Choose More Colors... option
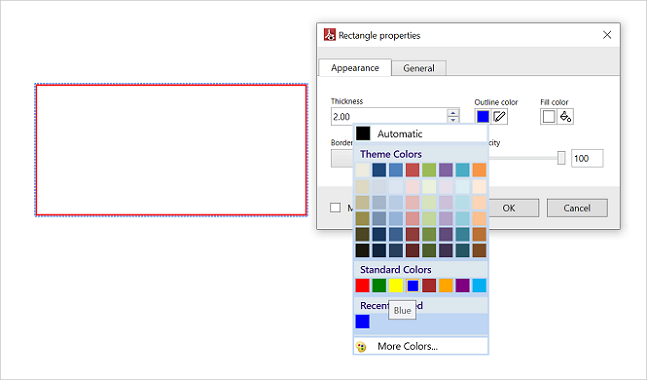This screenshot has width=647, height=380. [x=421, y=346]
